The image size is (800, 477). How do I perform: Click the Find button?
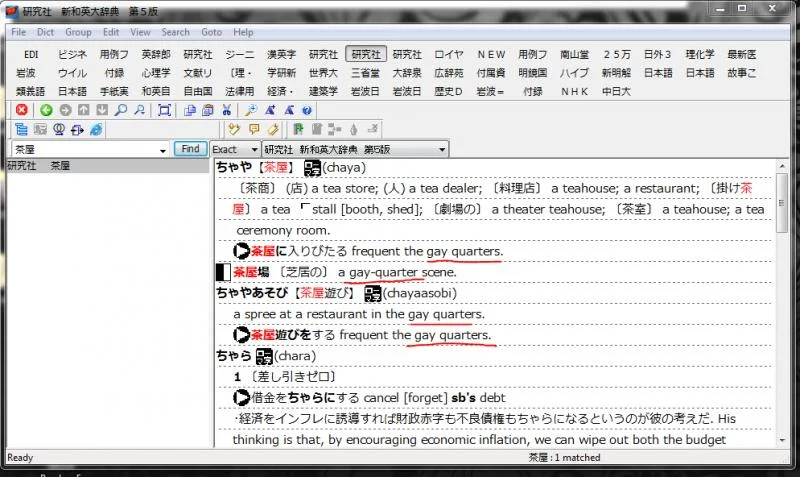[x=190, y=149]
